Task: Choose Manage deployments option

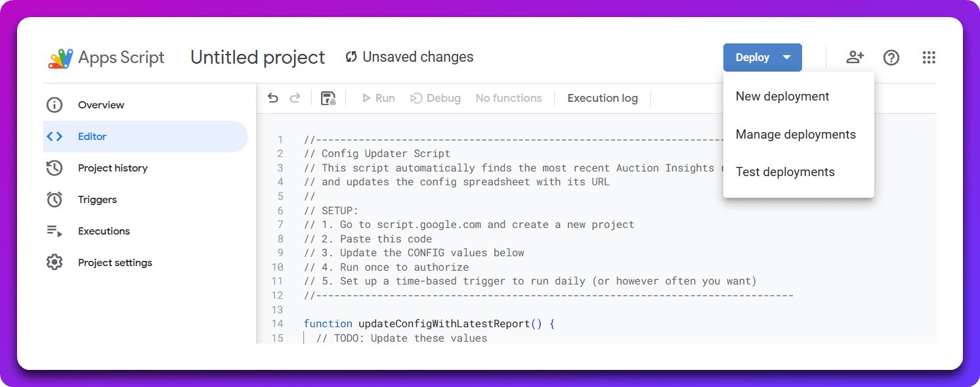Action: pos(796,135)
